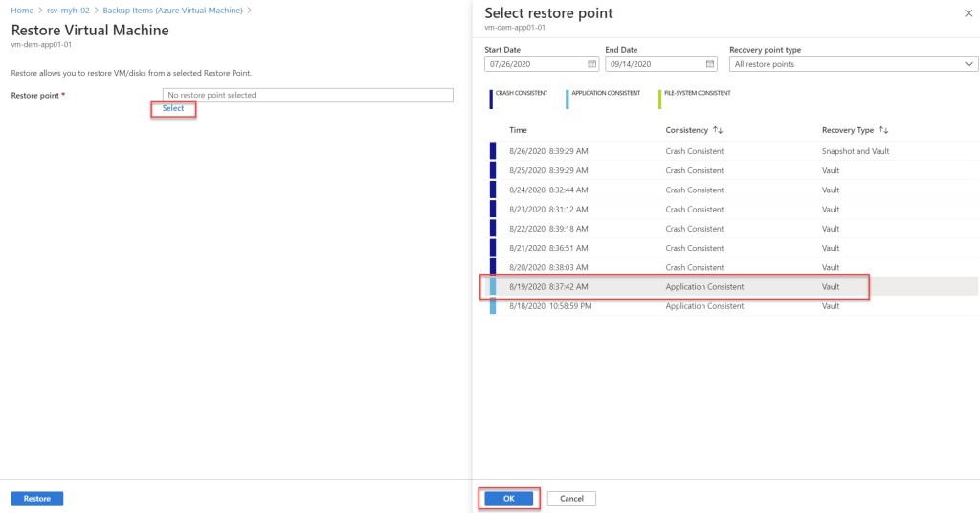
Task: Sort by Recovery Type column arrows
Action: pyautogui.click(x=883, y=130)
